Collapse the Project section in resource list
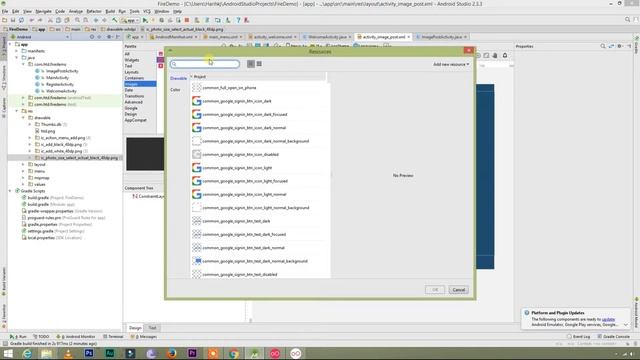Viewport: 640px width, 360px height. click(191, 77)
